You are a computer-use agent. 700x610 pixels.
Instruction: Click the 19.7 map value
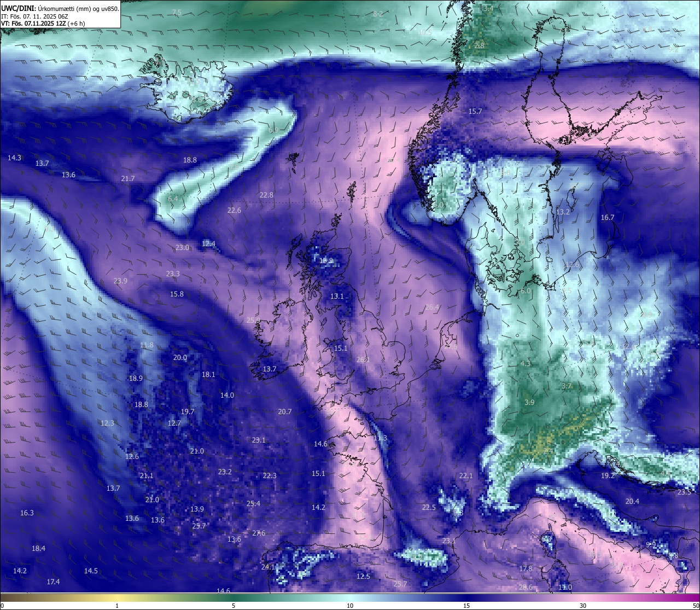click(x=188, y=411)
